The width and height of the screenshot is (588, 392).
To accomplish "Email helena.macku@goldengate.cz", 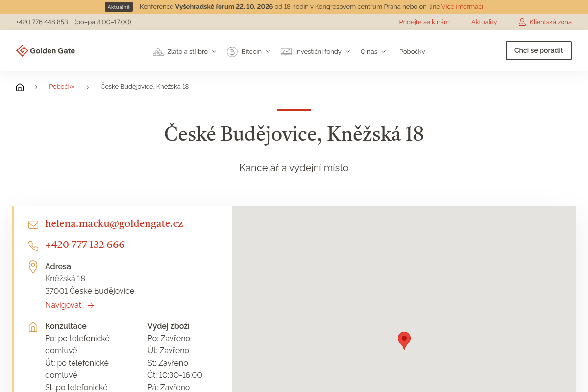I will pos(114,224).
